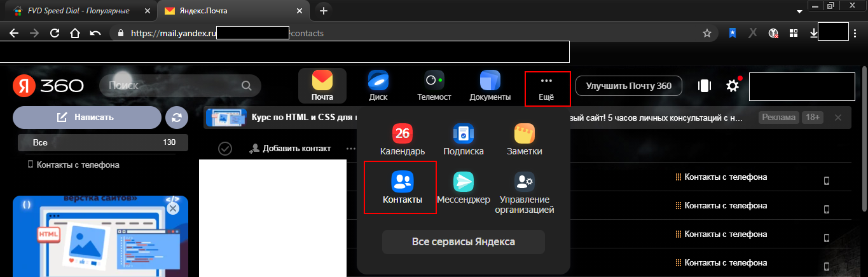Open Яндекс Диск service
This screenshot has height=277, width=868.
point(378,86)
